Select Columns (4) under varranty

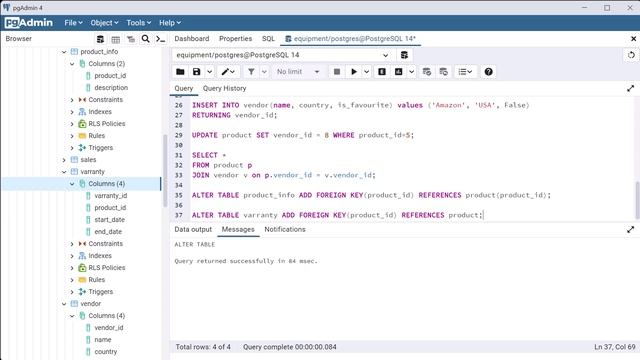tap(107, 184)
